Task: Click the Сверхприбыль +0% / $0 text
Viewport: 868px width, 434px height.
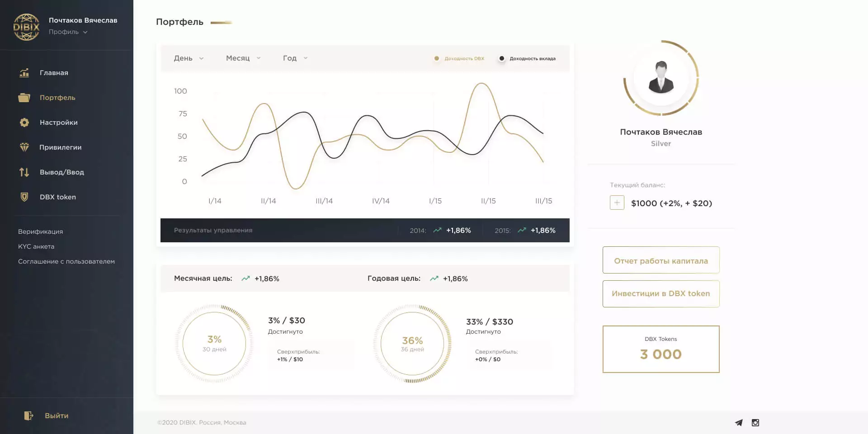Action: (x=496, y=355)
